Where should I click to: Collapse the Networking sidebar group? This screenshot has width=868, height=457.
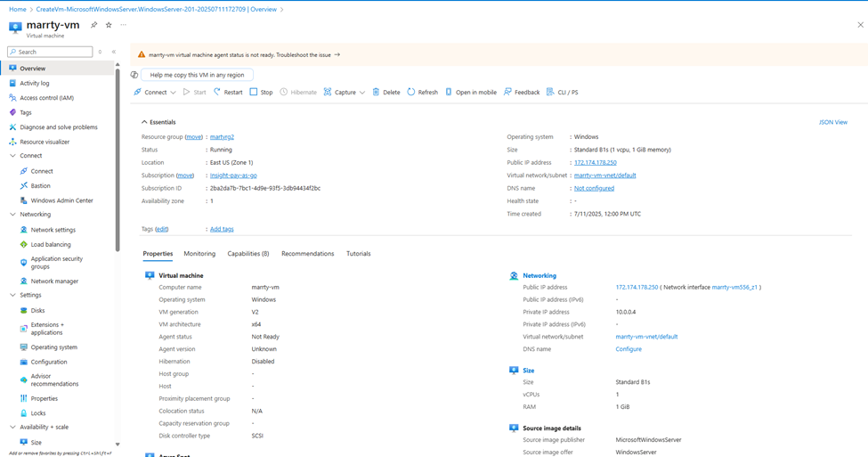coord(12,215)
